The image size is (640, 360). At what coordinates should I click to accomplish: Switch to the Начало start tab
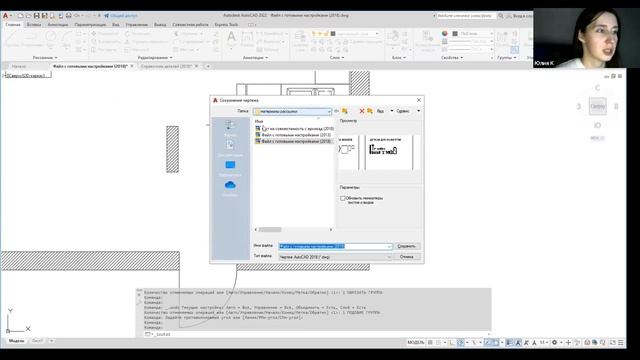coord(18,66)
